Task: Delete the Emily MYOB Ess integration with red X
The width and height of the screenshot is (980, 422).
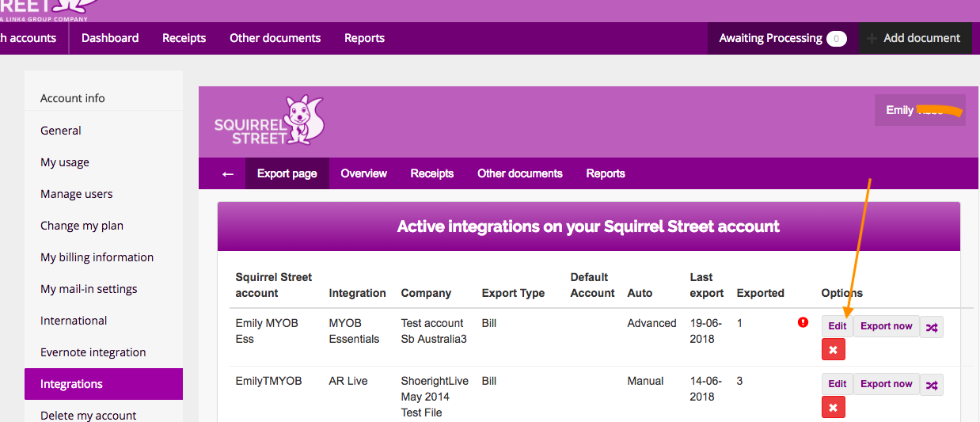Action: coord(834,349)
